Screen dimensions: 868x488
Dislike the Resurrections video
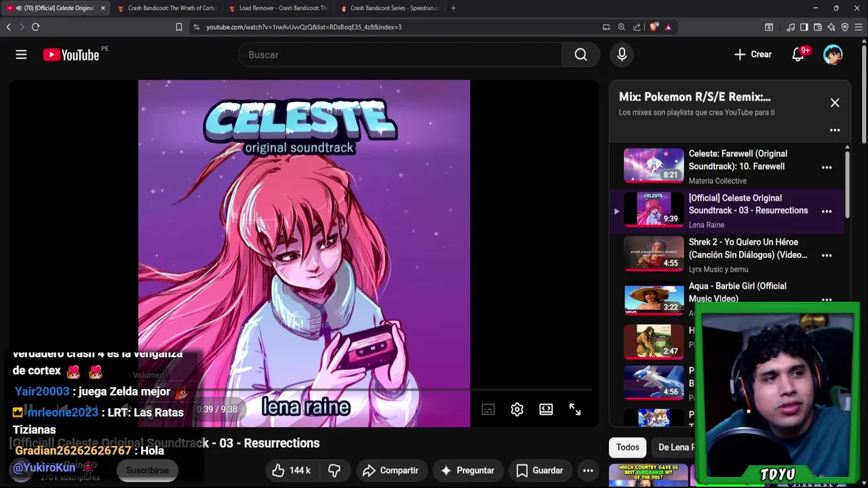pos(334,470)
